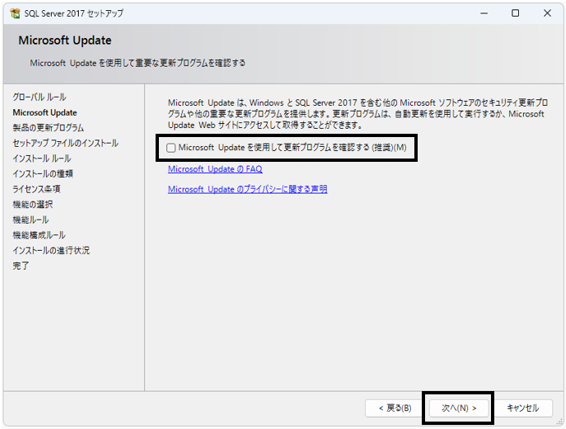566x429 pixels.
Task: Select 機能構成ルール in the sidebar
Action: point(39,235)
